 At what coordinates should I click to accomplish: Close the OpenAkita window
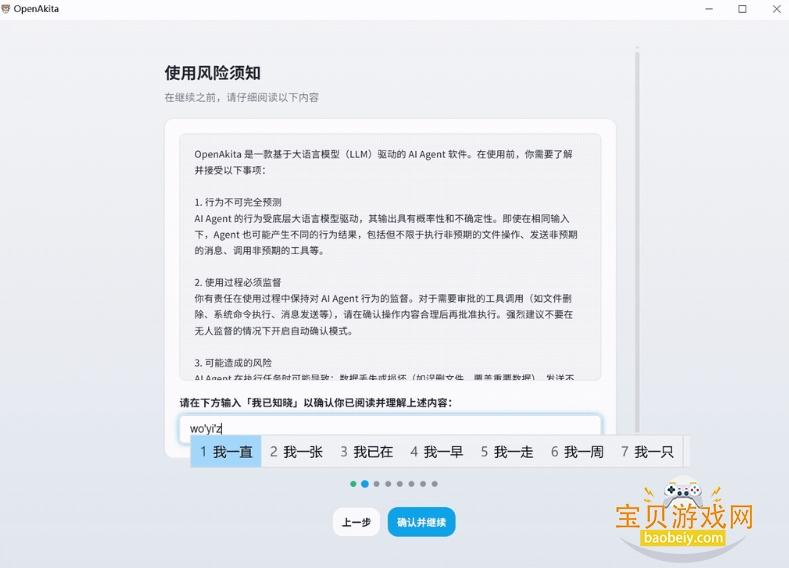pos(774,9)
